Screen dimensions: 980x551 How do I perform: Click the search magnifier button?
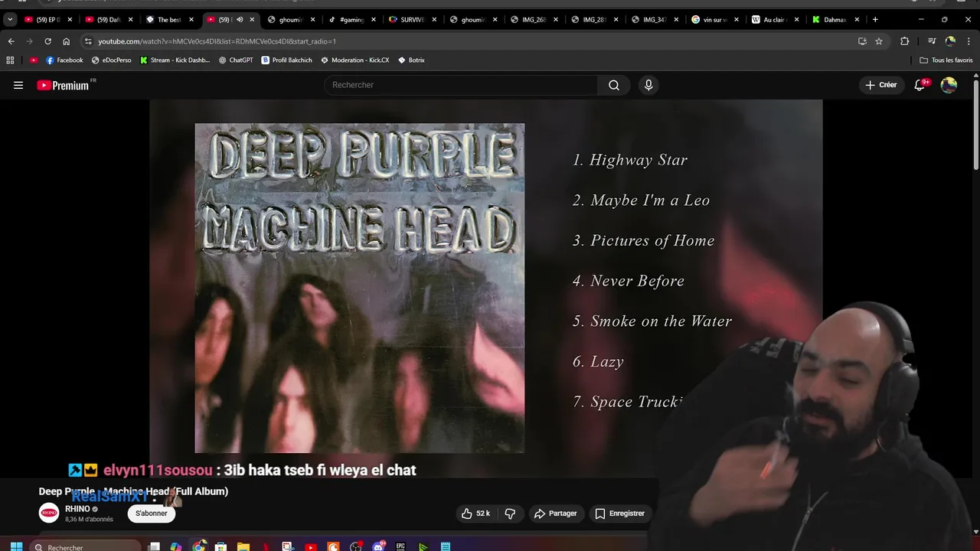(614, 85)
